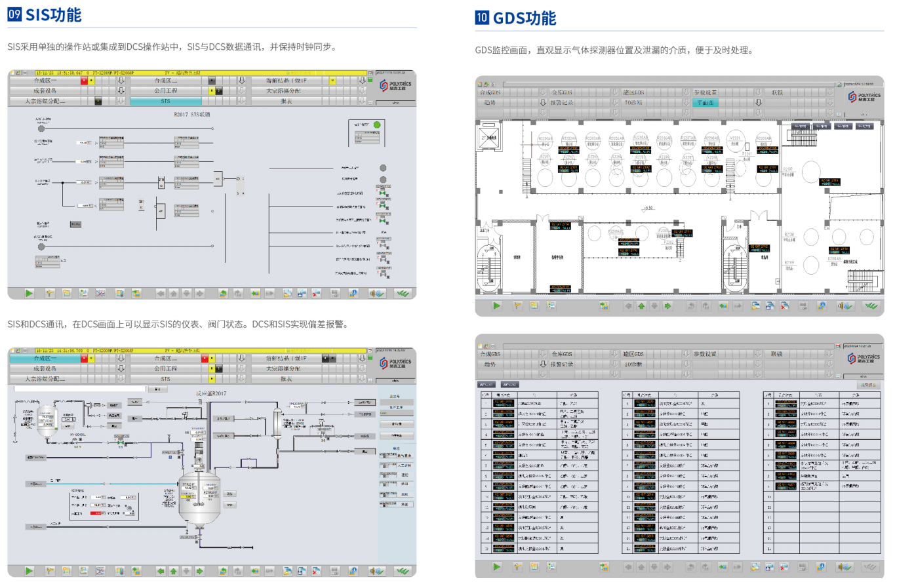
Task: Click green left arrow in R2017 reactor toolbar
Action: [x=161, y=571]
